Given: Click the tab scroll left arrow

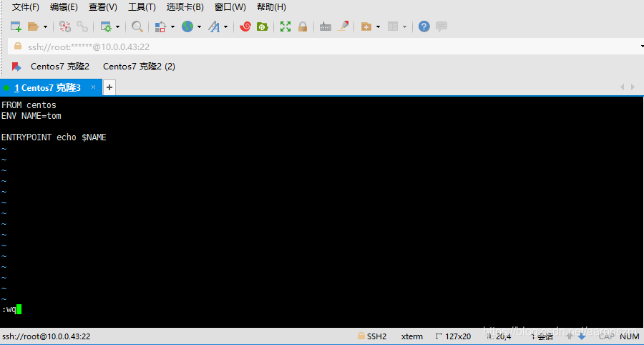Looking at the screenshot, I should point(622,87).
